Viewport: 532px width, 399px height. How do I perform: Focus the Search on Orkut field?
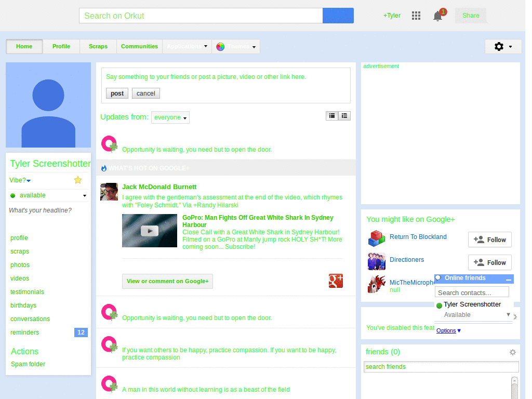click(x=201, y=16)
